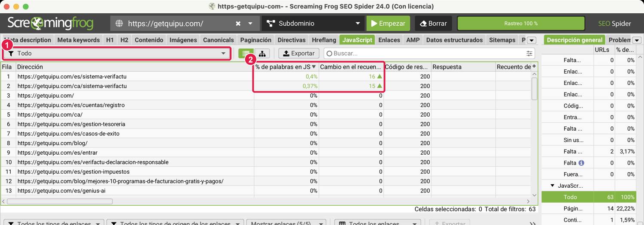This screenshot has width=644, height=225.
Task: Clear the URL with the X icon
Action: [x=238, y=24]
